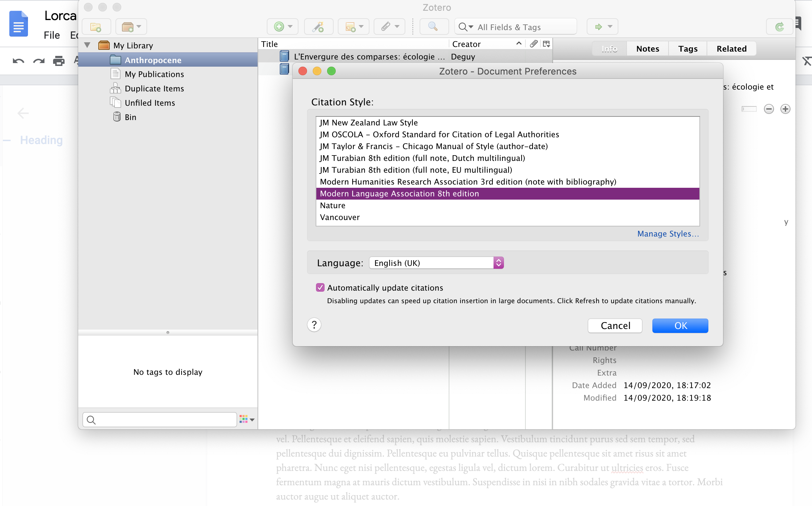Image resolution: width=812 pixels, height=506 pixels.
Task: Switch to the Info tab
Action: (609, 49)
